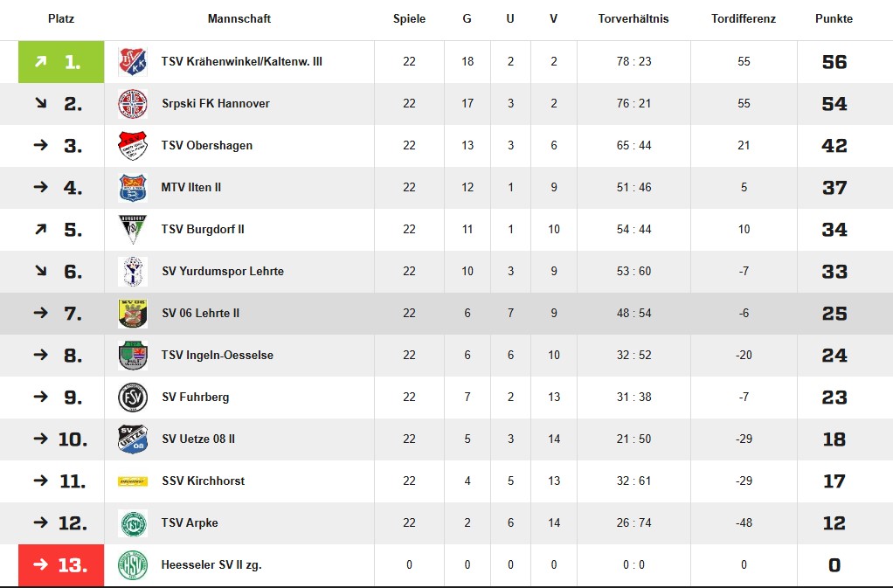Click the Tordifferenz column header
Image resolution: width=893 pixels, height=588 pixels.
pyautogui.click(x=744, y=18)
